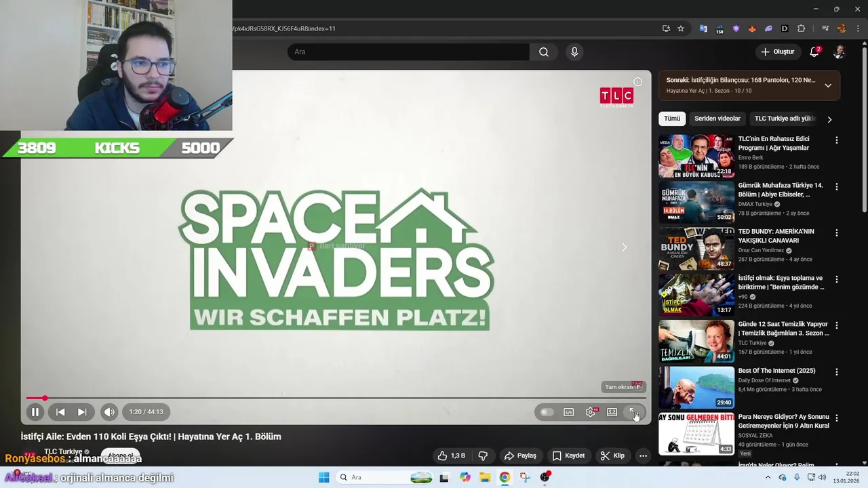Open options menu for Günde 12 Saat video
Screen dimensions: 868x488
click(x=836, y=325)
